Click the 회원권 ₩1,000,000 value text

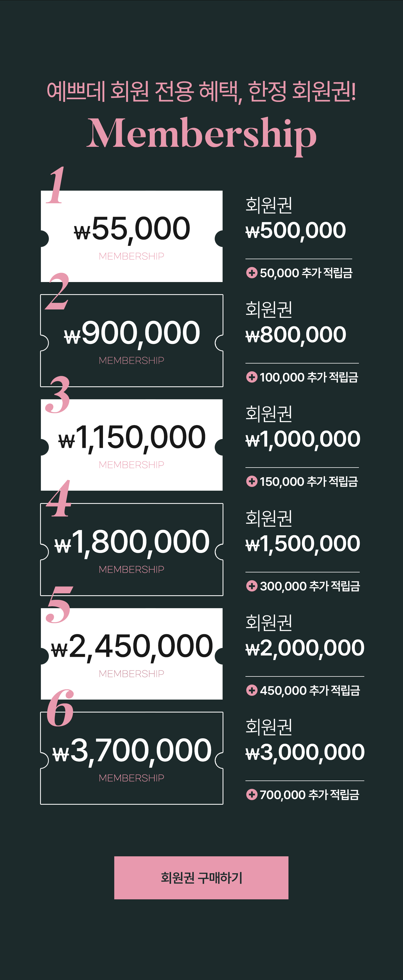303,428
